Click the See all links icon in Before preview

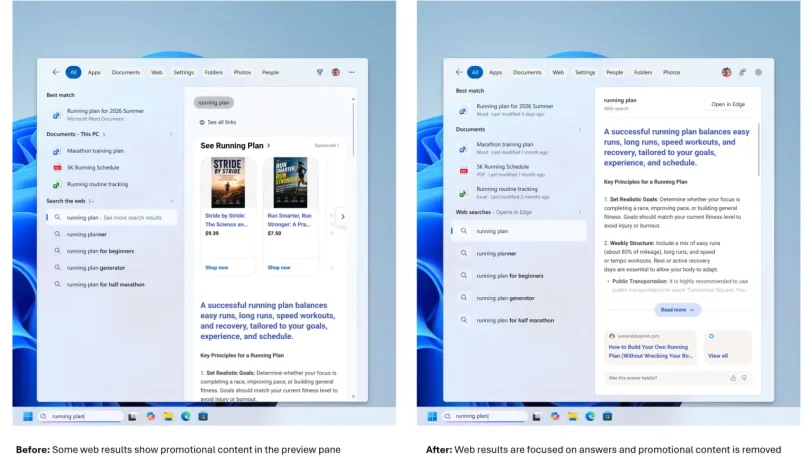point(202,122)
